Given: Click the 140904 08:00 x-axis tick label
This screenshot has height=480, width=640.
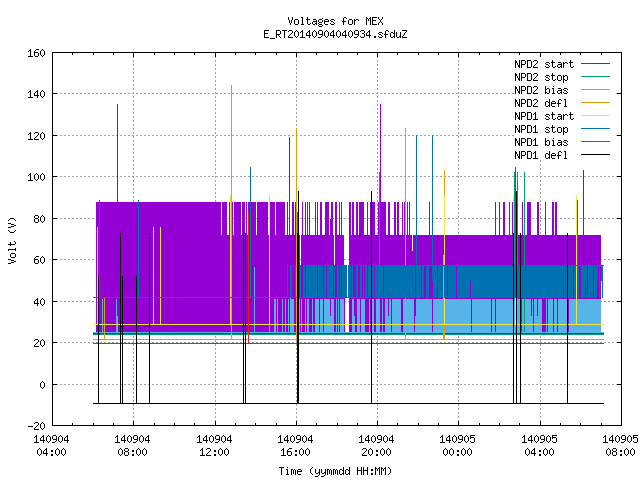Looking at the screenshot, I should pos(132,446).
